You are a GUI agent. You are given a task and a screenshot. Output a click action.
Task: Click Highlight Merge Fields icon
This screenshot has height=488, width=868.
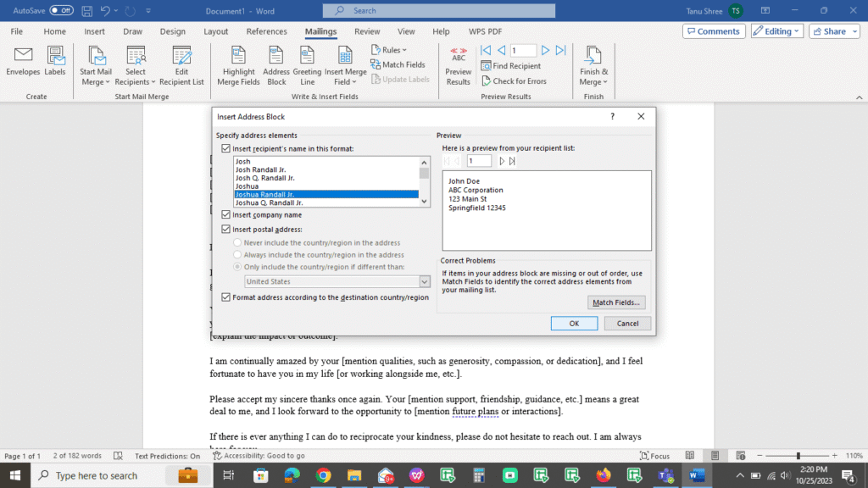click(238, 65)
